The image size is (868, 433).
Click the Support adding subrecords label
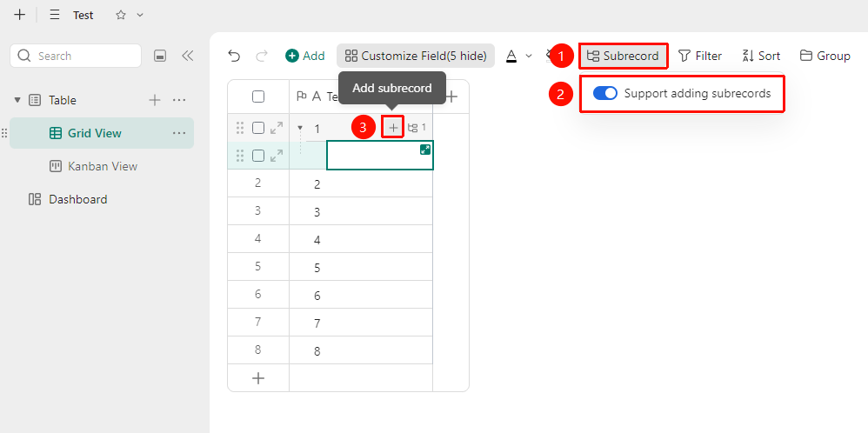(x=698, y=94)
